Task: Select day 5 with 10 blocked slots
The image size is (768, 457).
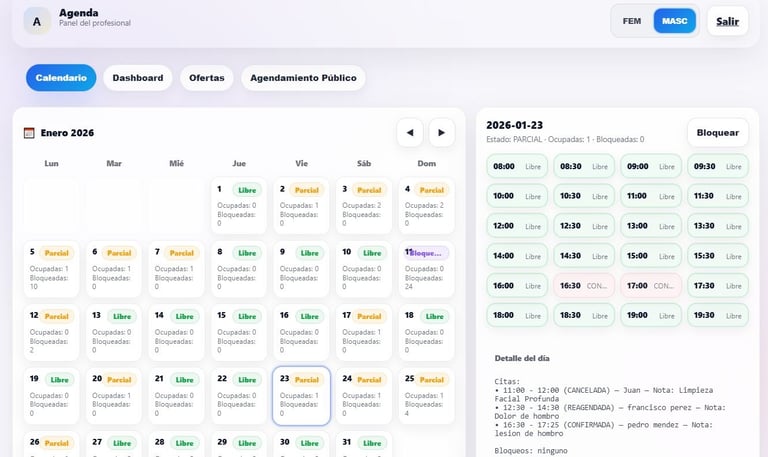Action: tap(51, 269)
